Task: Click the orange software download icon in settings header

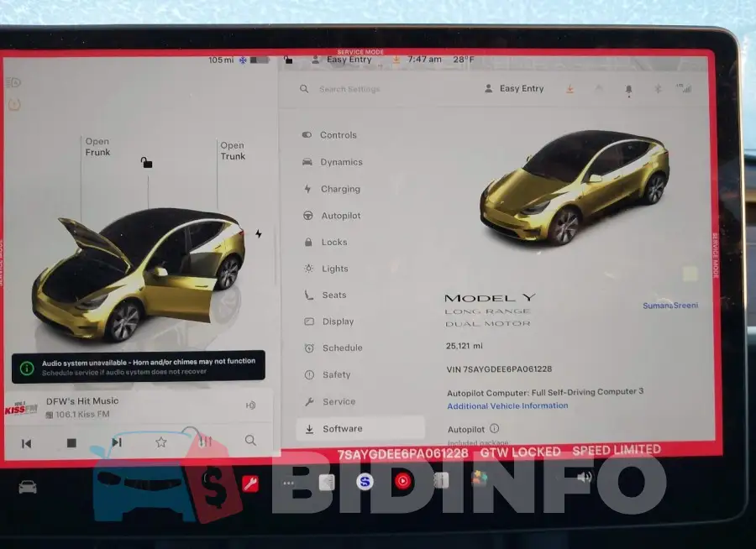Action: click(x=570, y=89)
